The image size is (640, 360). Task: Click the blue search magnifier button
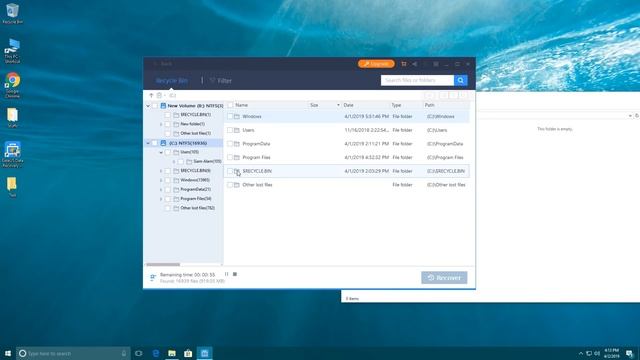[x=460, y=80]
